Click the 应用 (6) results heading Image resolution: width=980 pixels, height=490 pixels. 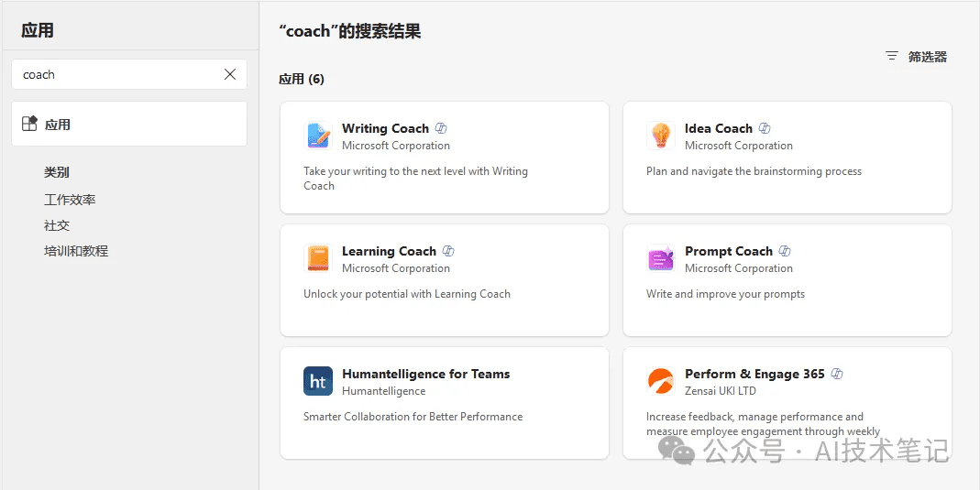pos(302,80)
